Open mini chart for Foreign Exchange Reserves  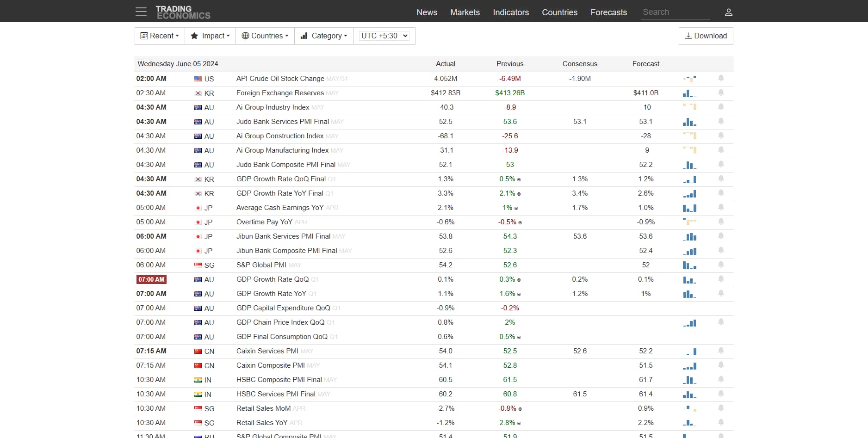[x=689, y=93]
